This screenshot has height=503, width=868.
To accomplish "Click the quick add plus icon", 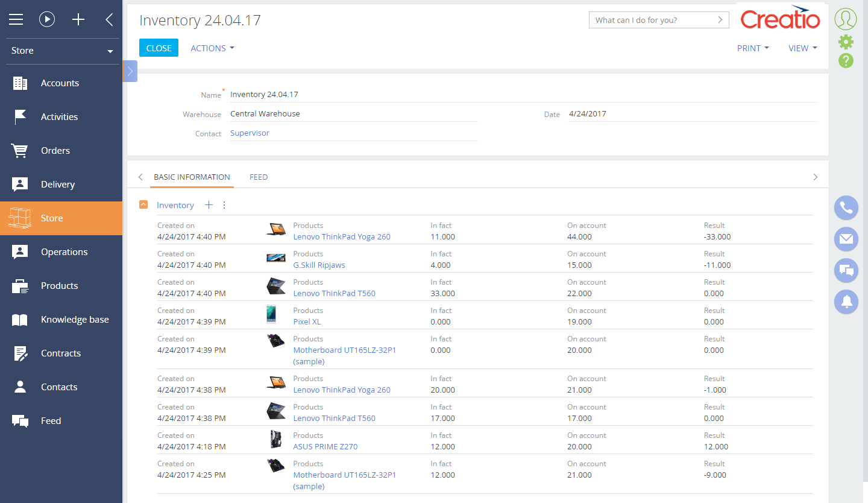I will coord(78,20).
